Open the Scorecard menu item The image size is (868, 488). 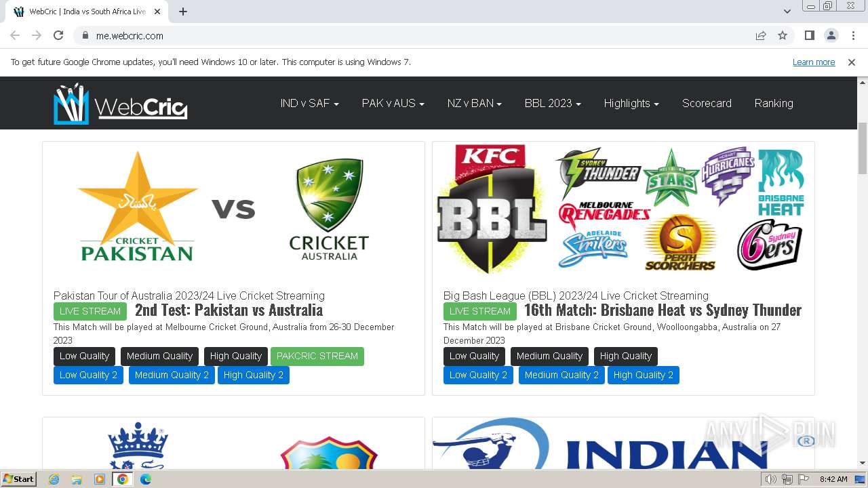click(707, 103)
